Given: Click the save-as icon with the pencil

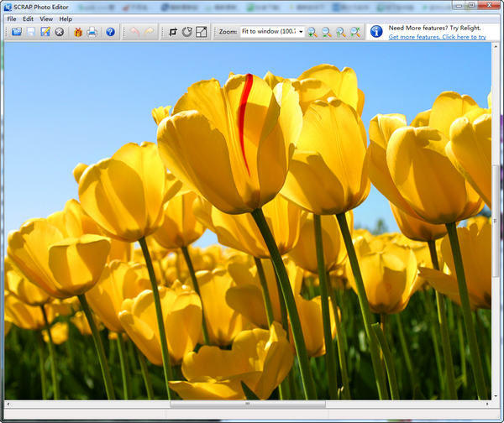Looking at the screenshot, I should (45, 32).
